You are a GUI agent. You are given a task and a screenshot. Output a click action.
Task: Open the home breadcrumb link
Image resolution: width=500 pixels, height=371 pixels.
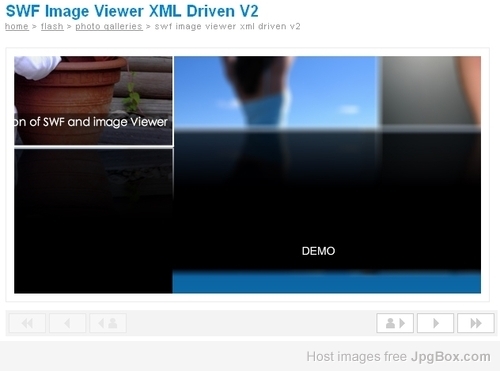click(x=17, y=26)
